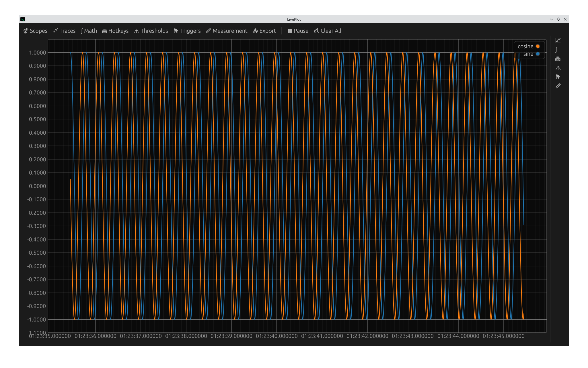588x368 pixels.
Task: Click the window maximize diamond in title bar
Action: pyautogui.click(x=558, y=19)
